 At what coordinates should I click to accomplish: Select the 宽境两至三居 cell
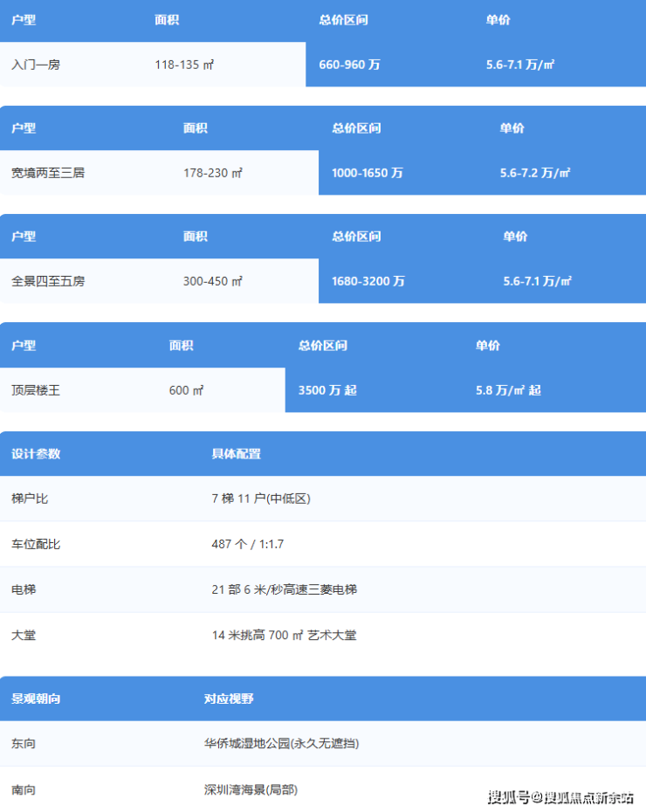pyautogui.click(x=48, y=173)
